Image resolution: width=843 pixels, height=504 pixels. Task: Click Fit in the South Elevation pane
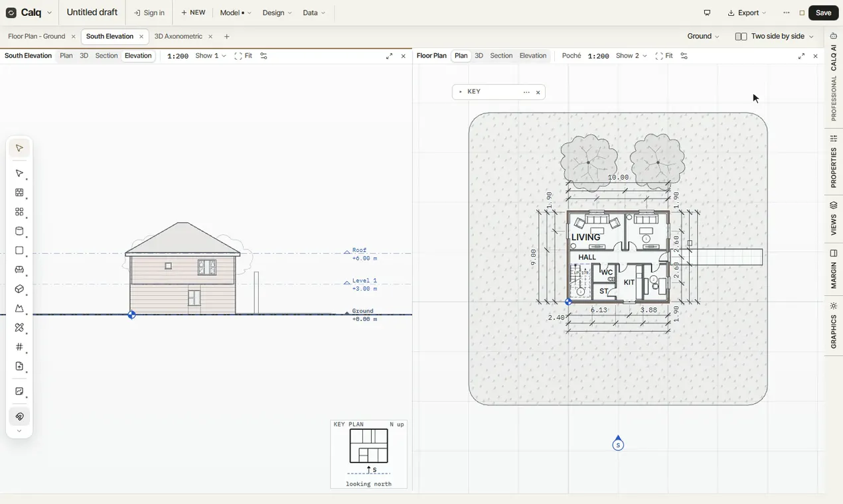pos(244,56)
